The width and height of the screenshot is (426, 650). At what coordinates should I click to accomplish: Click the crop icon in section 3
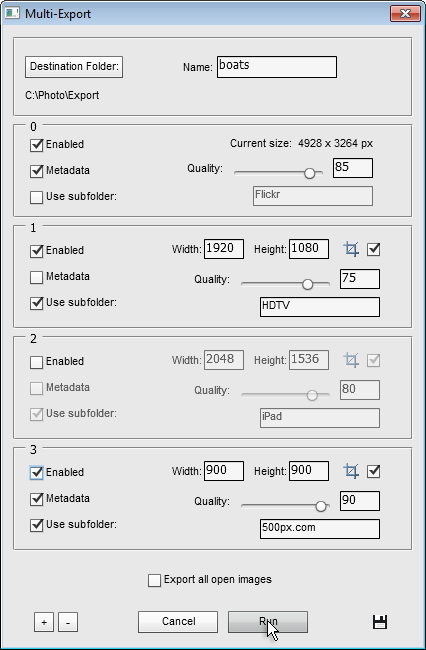351,472
